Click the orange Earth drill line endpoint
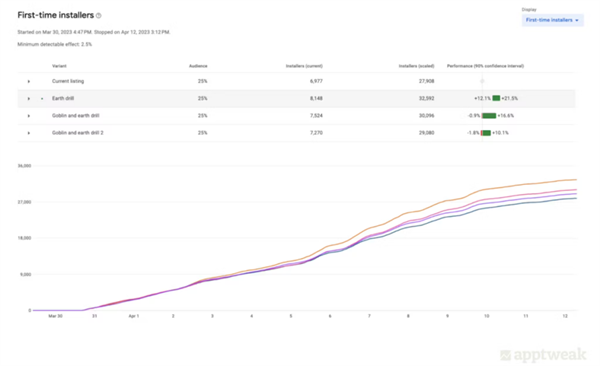Screen dimensions: 600x366 click(575, 180)
